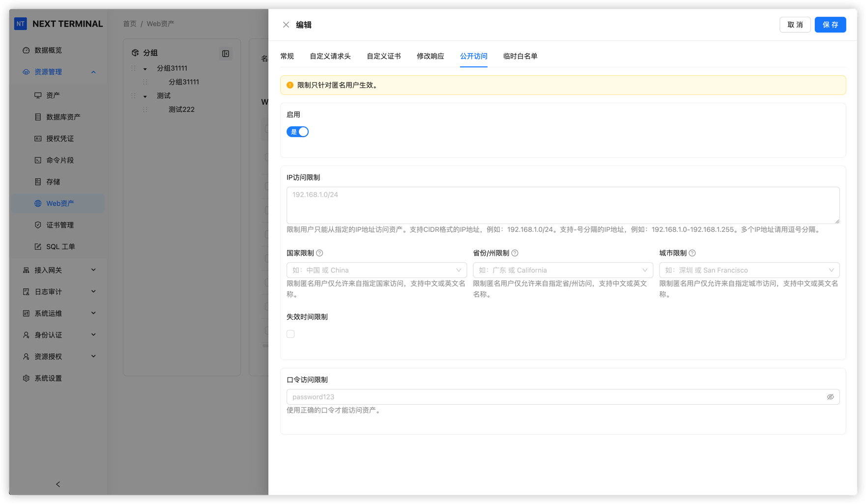Click the 保存 button
Screen dimensions: 866x504
830,25
